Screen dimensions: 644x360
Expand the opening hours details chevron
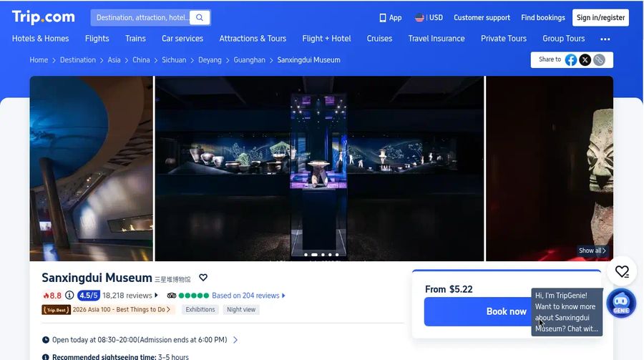tap(235, 340)
